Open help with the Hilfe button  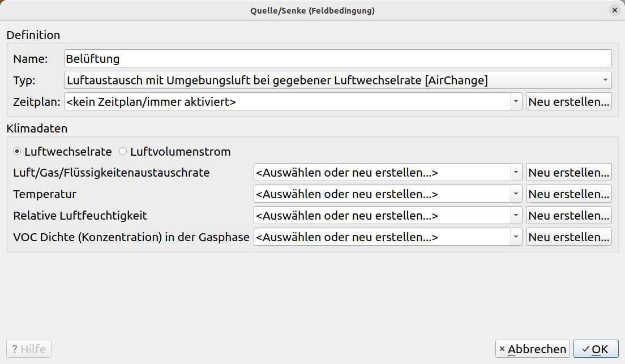click(29, 349)
